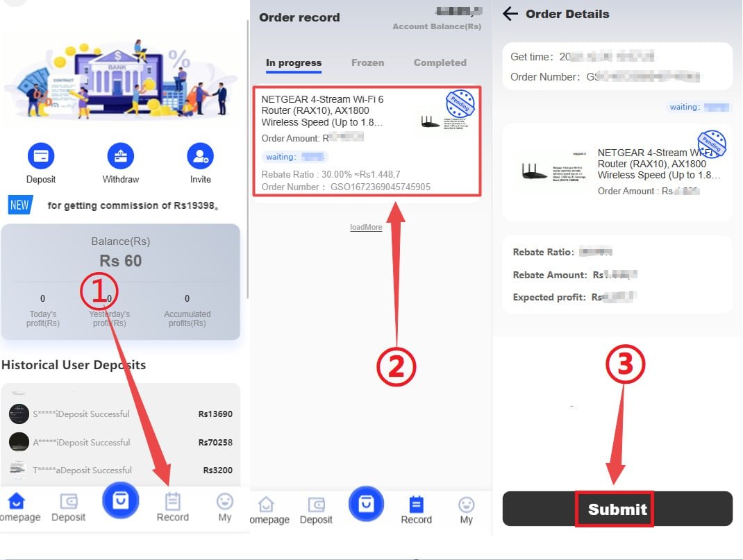Tap the avatar beside the Rs13690 deposit row

(x=19, y=414)
